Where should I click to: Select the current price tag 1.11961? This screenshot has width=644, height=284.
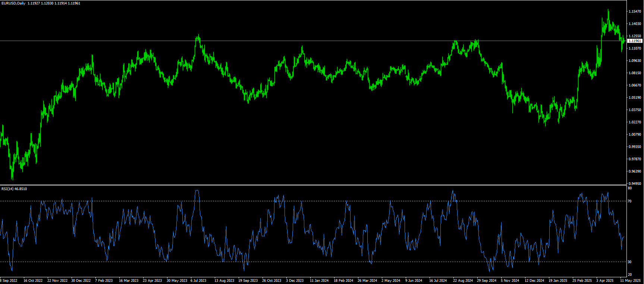tap(635, 41)
